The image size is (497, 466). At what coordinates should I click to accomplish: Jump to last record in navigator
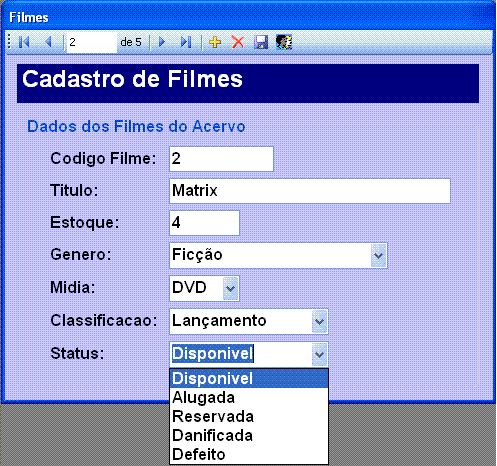tap(186, 42)
